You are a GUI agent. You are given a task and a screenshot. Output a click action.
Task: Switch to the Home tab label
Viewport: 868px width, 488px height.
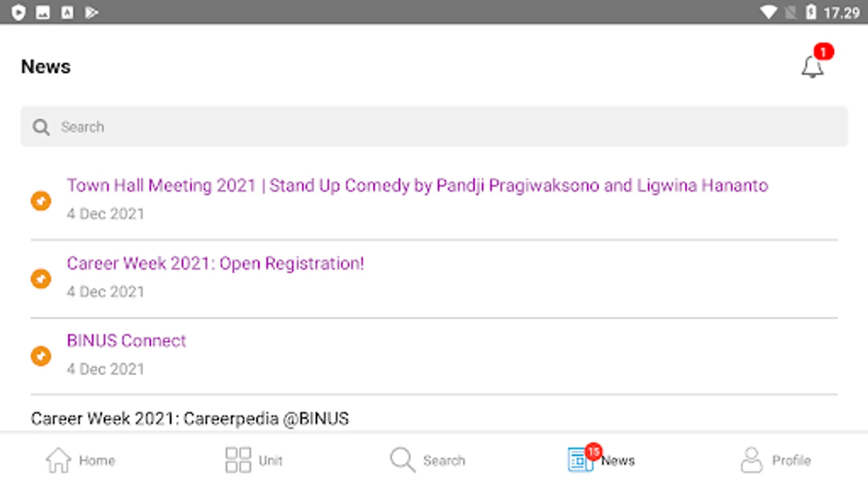[97, 460]
